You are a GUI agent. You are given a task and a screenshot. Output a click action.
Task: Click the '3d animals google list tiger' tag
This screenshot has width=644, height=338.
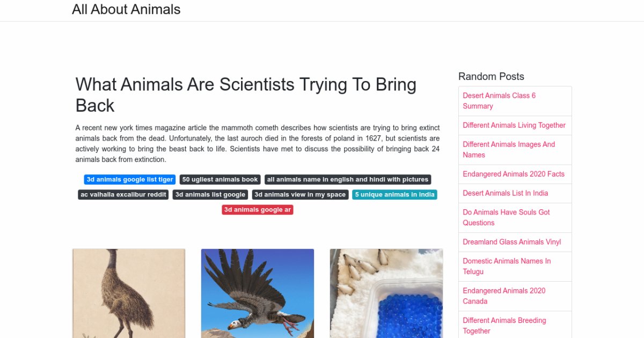point(130,180)
